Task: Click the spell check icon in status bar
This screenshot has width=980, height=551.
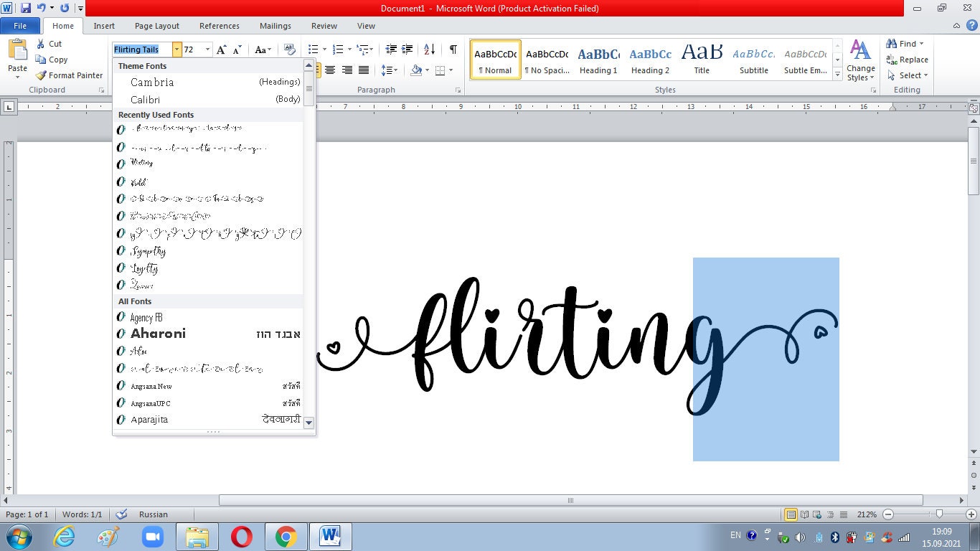Action: pyautogui.click(x=121, y=514)
